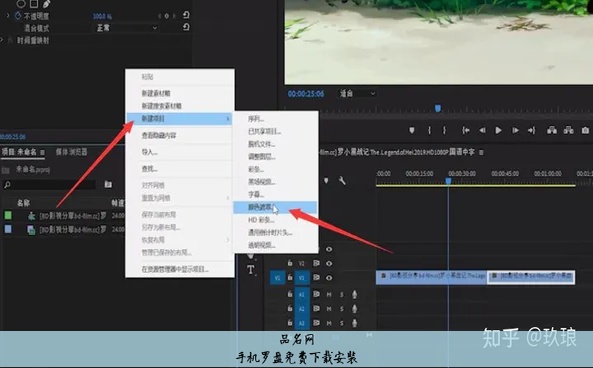
Task: Click the V1 source patching indicator
Action: click(277, 278)
